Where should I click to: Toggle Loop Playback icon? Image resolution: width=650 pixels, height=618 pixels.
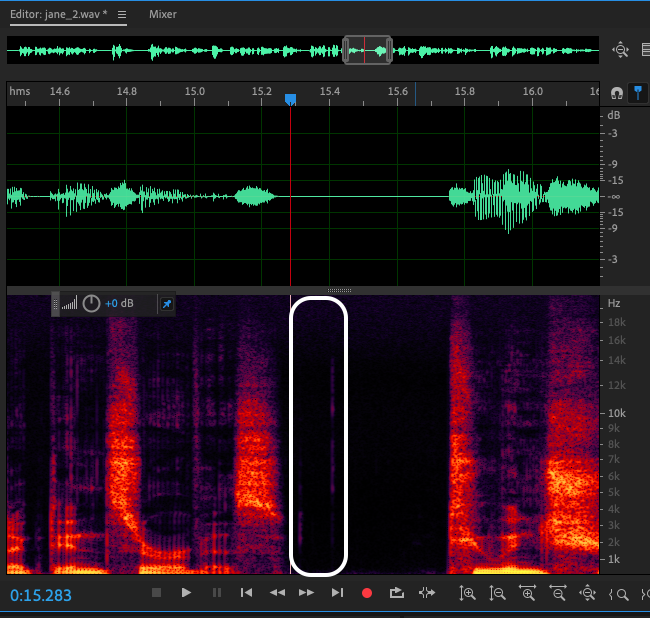click(396, 593)
